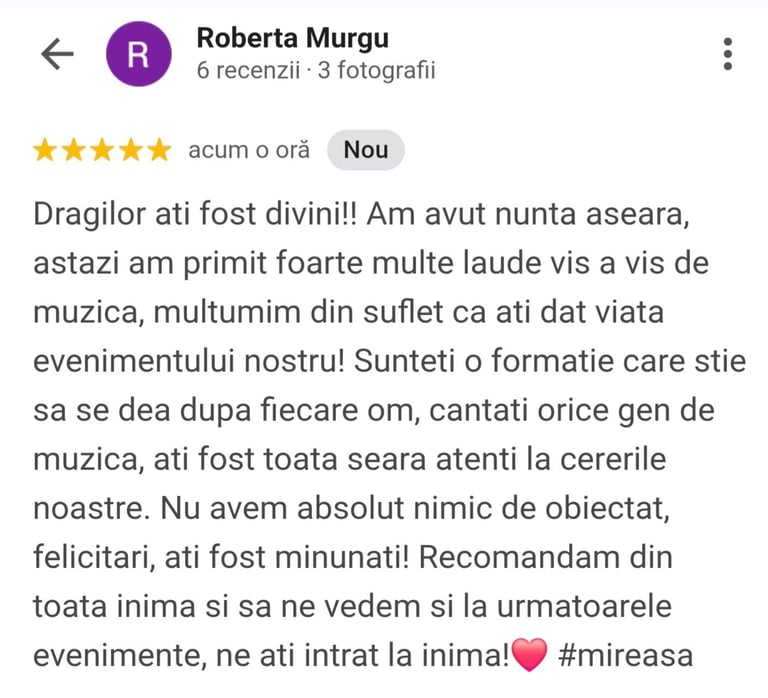Open the #mireasa hashtag

625,655
